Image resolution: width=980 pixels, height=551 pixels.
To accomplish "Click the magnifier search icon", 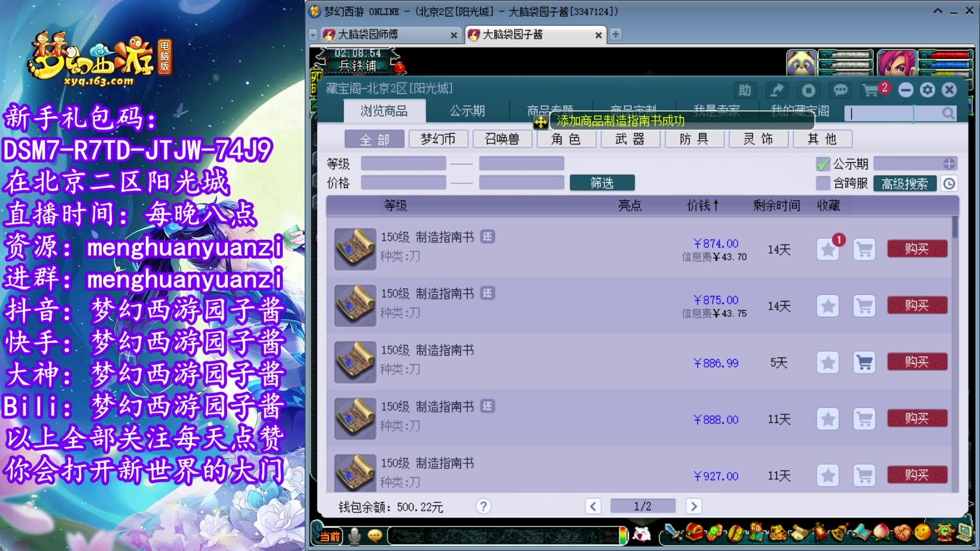I will [x=948, y=113].
